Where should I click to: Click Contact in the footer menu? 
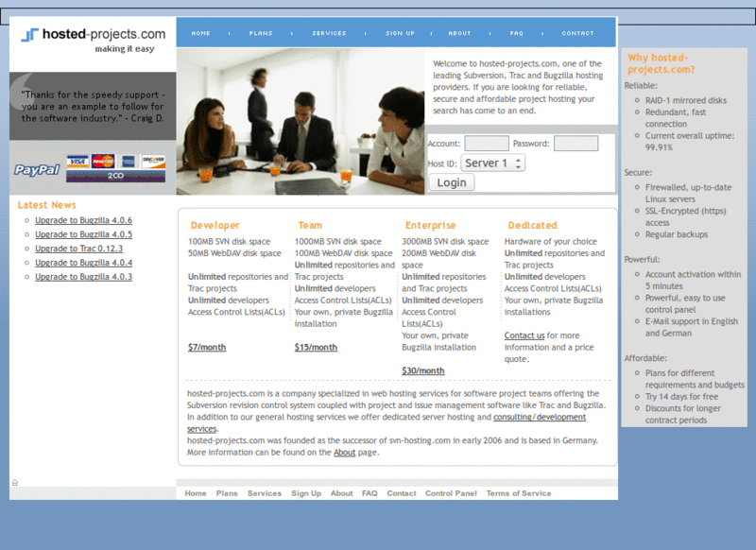(401, 493)
